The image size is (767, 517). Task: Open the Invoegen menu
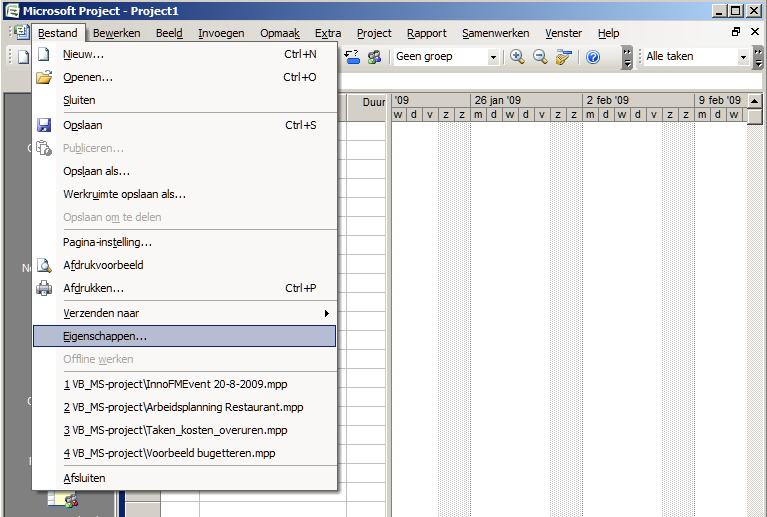pyautogui.click(x=221, y=33)
